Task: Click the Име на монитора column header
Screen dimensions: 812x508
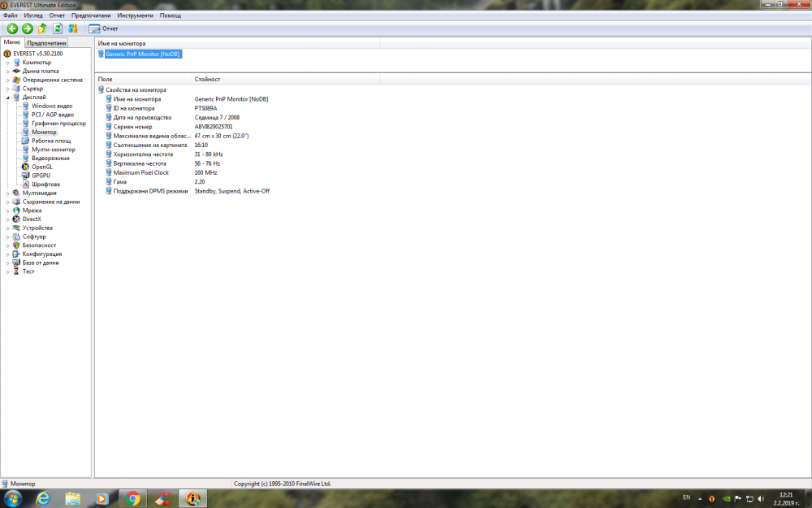Action: 237,44
